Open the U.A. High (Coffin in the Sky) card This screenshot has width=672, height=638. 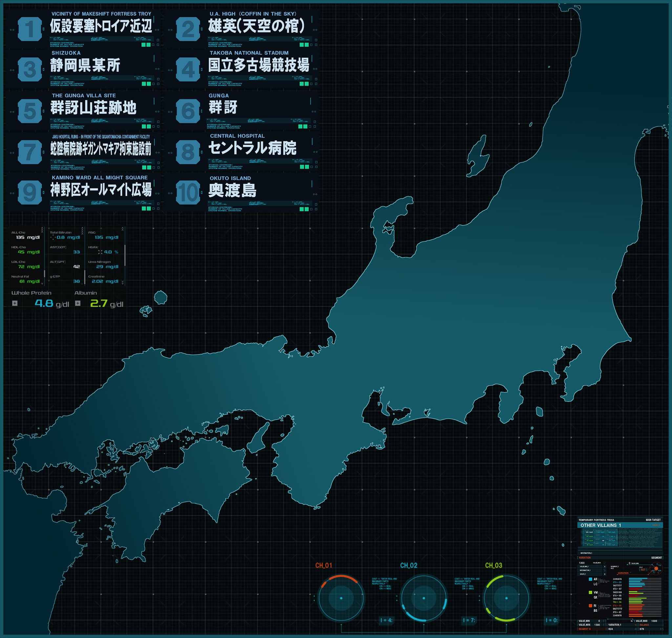coord(241,29)
